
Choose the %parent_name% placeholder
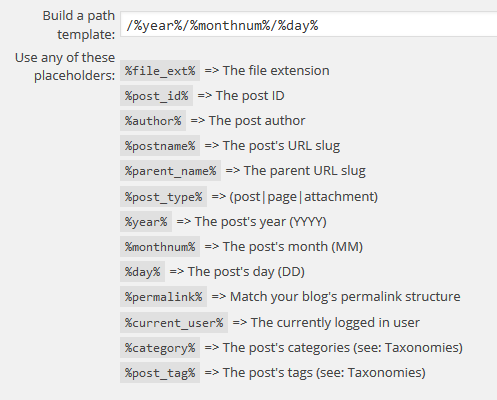click(170, 171)
